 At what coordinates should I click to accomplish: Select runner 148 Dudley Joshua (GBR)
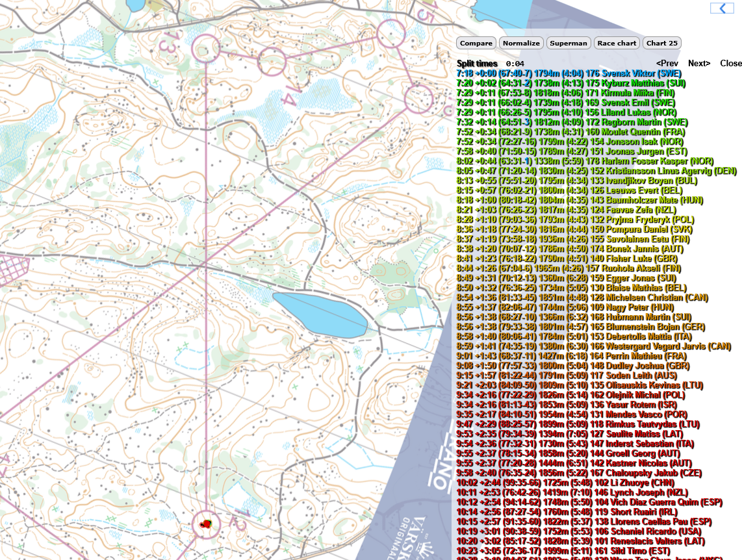pos(573,366)
